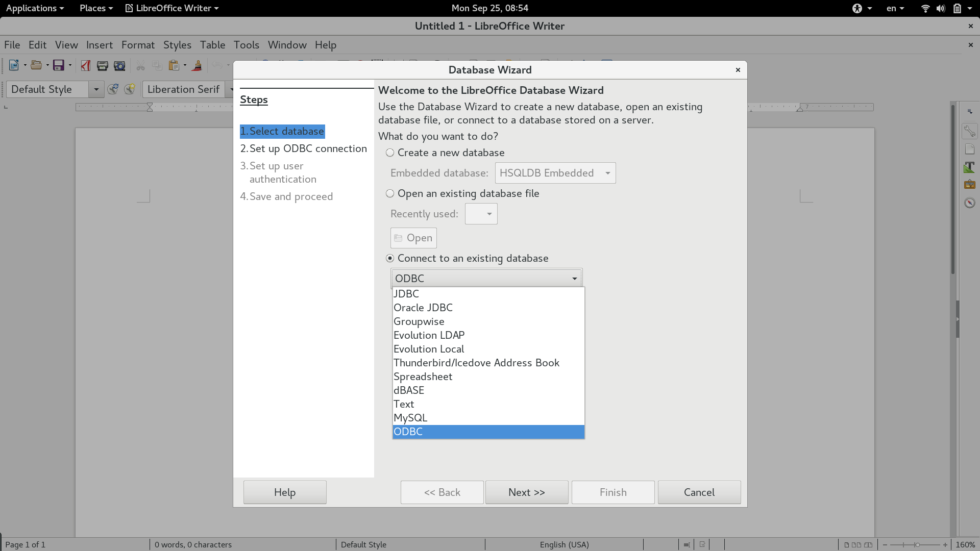Open sidebar Properties wrench icon
This screenshot has width=980, height=551.
970,131
